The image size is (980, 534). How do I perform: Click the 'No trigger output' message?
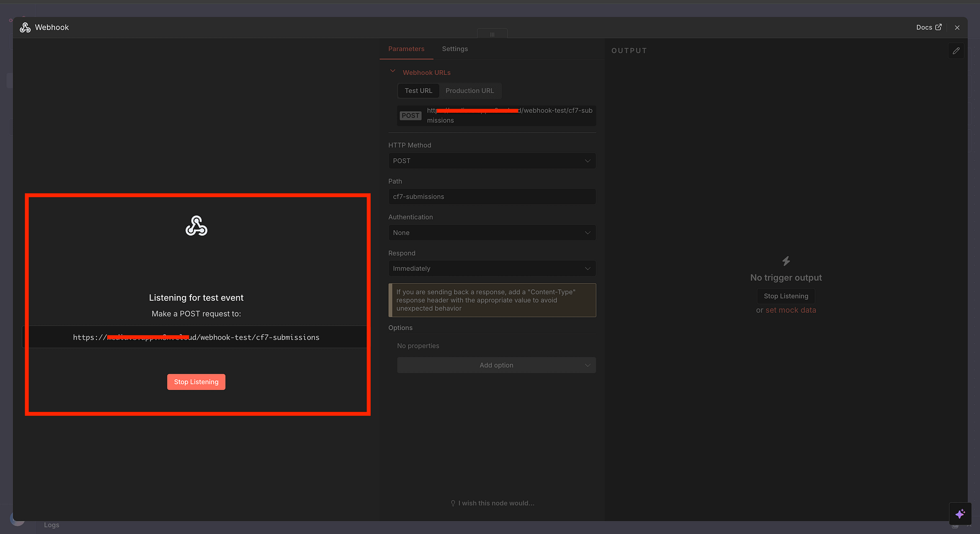pyautogui.click(x=786, y=278)
